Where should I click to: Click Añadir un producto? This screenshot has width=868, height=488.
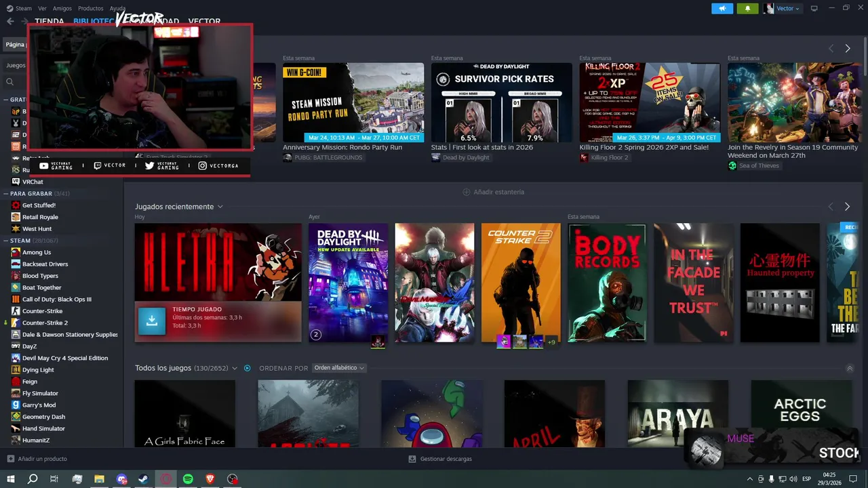(37, 459)
